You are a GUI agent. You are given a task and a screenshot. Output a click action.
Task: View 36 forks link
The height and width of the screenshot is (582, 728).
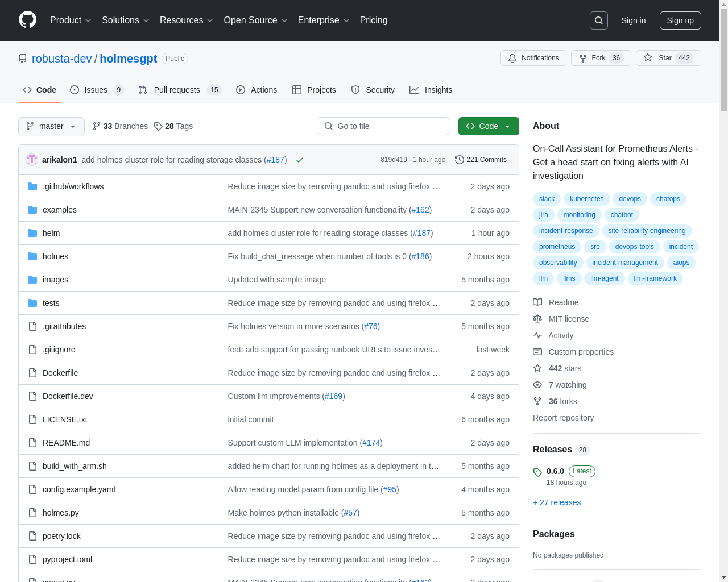click(x=555, y=401)
